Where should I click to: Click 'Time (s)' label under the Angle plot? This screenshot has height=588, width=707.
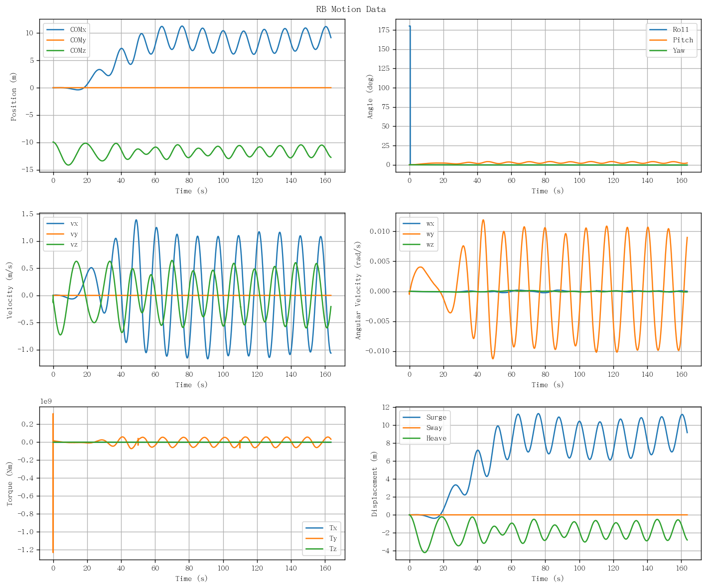coord(548,191)
